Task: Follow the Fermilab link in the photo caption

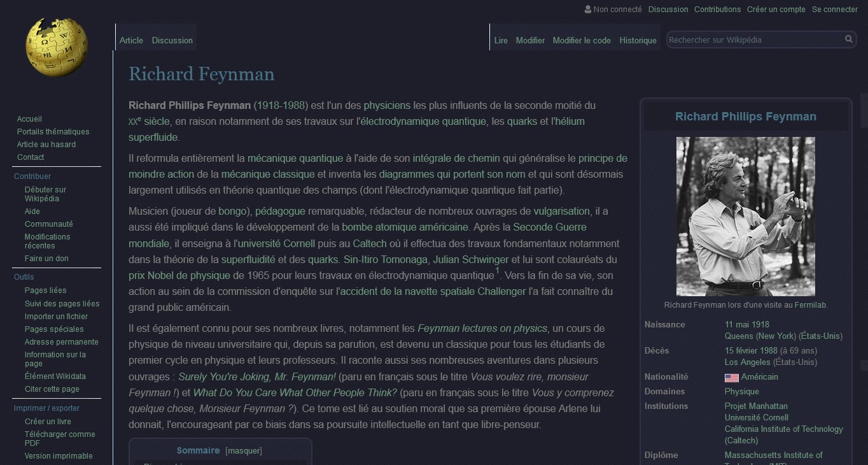Action: click(x=809, y=305)
